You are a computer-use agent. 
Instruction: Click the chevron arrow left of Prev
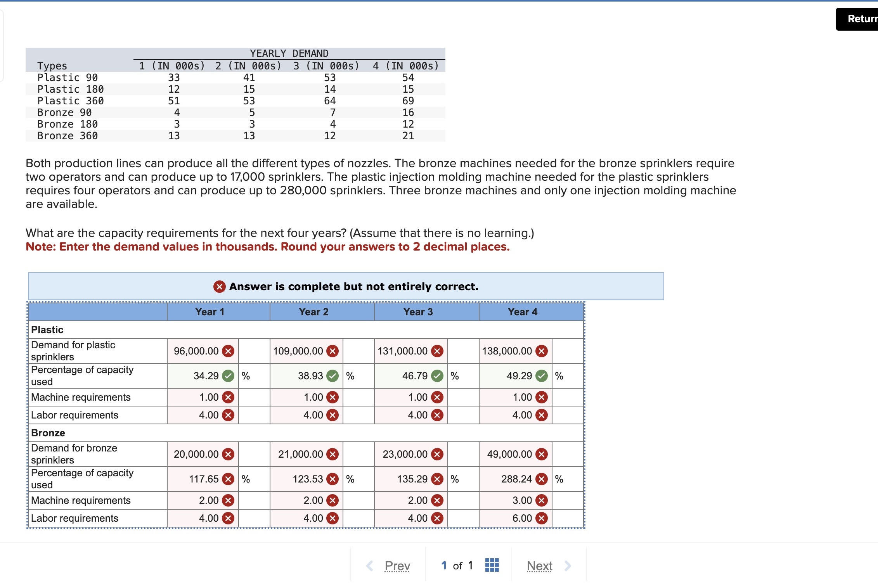click(x=369, y=566)
